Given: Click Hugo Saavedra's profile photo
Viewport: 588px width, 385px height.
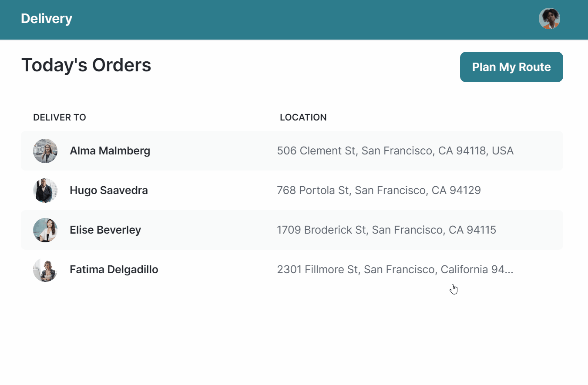Looking at the screenshot, I should click(x=45, y=191).
